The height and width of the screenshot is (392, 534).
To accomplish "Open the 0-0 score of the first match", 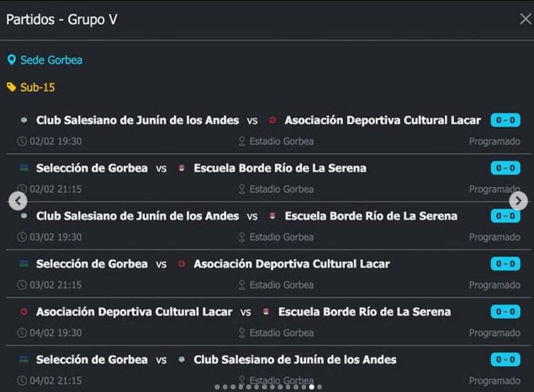I will click(505, 120).
